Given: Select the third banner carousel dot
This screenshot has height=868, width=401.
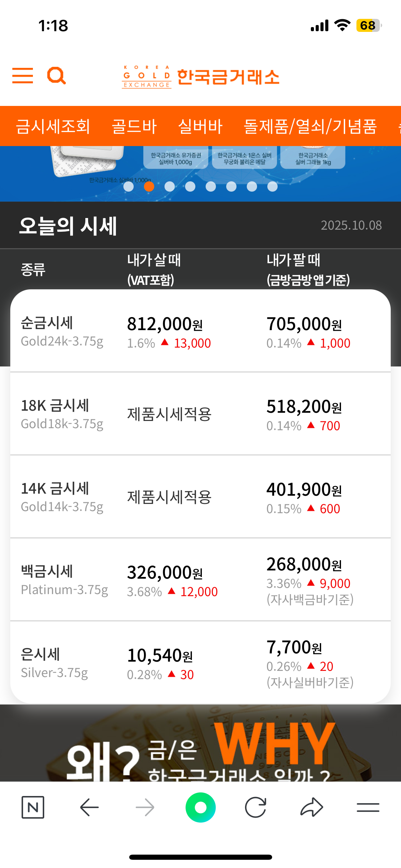Looking at the screenshot, I should [170, 186].
